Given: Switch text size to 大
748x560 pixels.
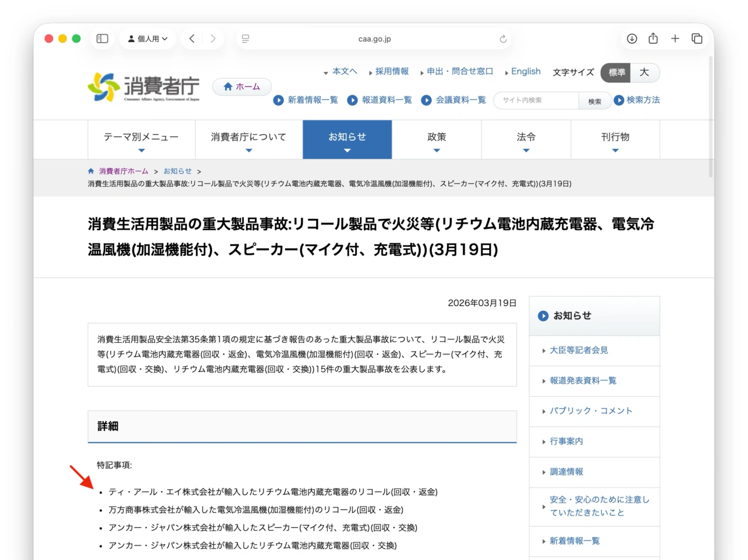Looking at the screenshot, I should pos(645,73).
